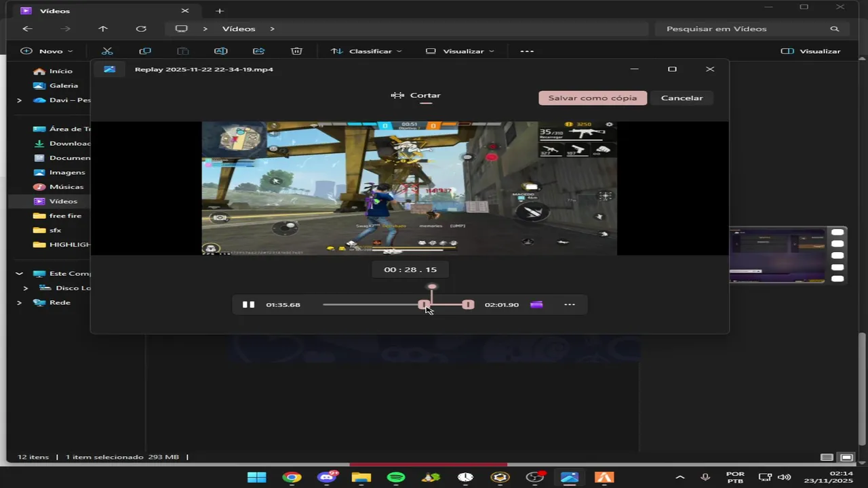Select Vídeos in navigation pane
The width and height of the screenshot is (868, 488).
(56, 201)
